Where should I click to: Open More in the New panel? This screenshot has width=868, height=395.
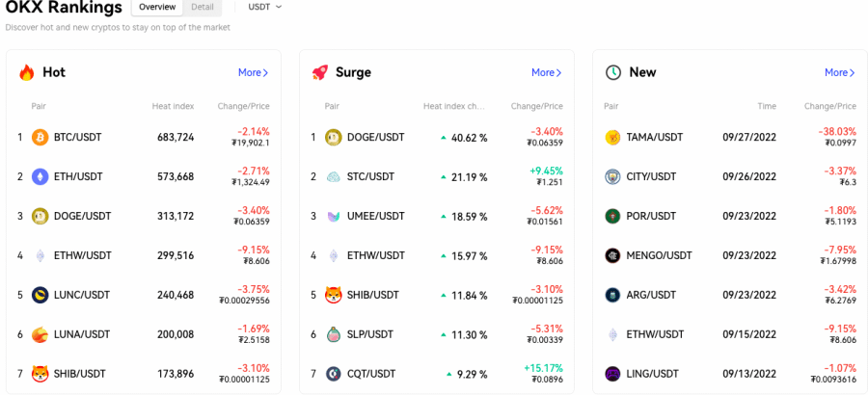(x=840, y=72)
